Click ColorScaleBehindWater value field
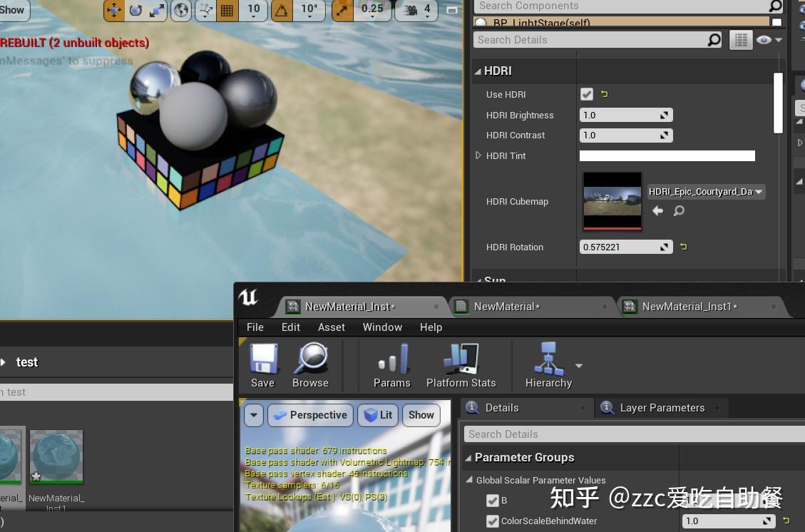 tap(729, 521)
